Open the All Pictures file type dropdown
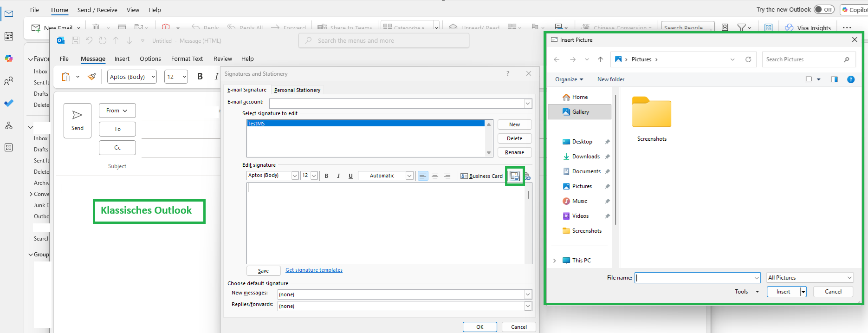 click(x=810, y=278)
